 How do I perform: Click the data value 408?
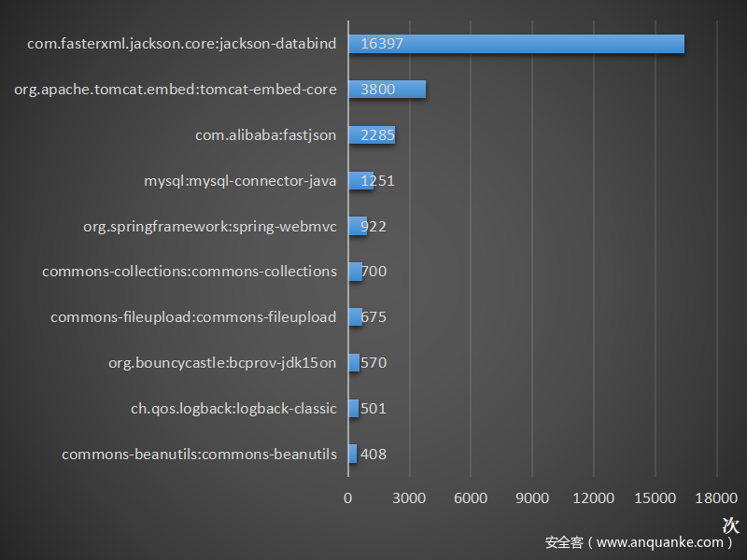(373, 455)
